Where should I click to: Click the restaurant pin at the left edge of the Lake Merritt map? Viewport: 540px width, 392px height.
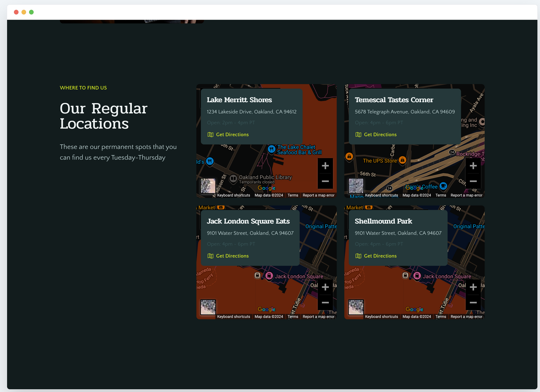[x=210, y=161]
